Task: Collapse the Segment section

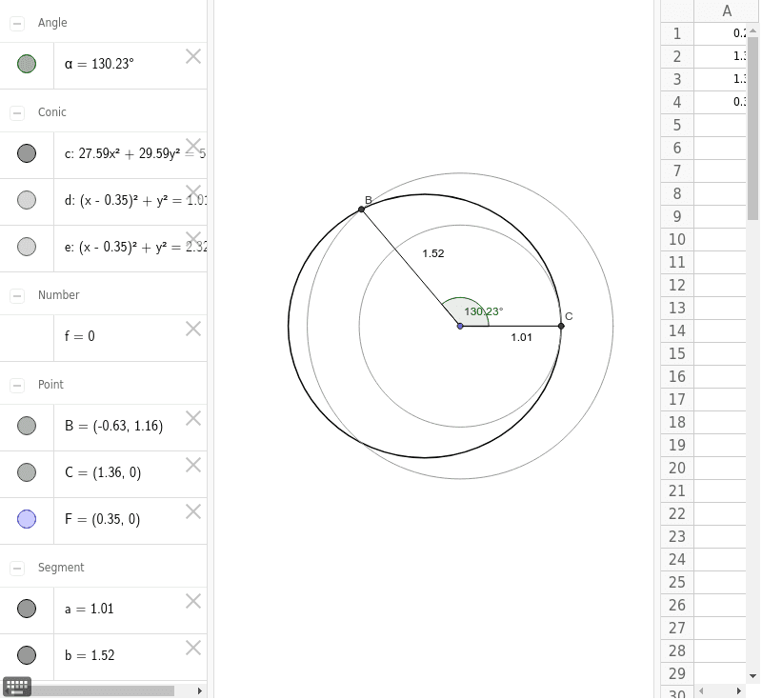Action: tap(16, 567)
